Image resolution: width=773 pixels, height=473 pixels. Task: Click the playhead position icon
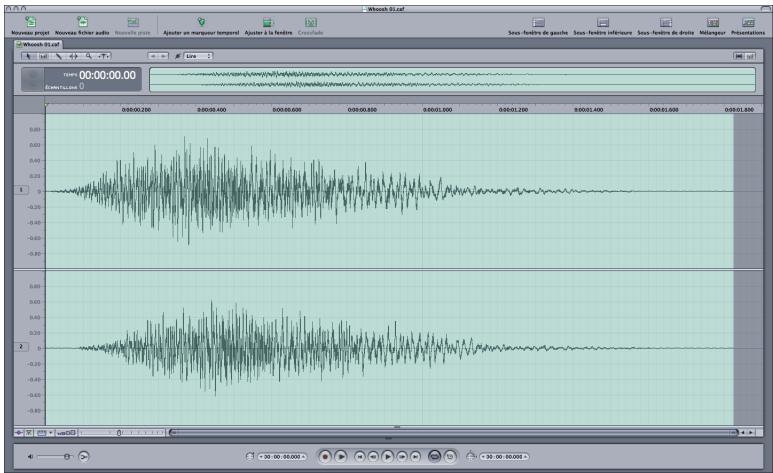click(250, 457)
